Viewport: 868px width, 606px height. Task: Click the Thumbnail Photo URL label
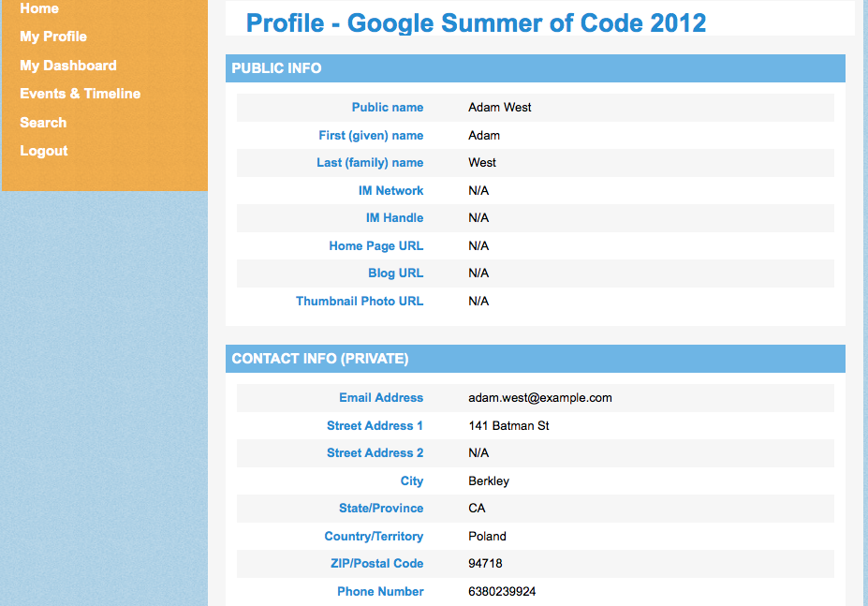360,302
